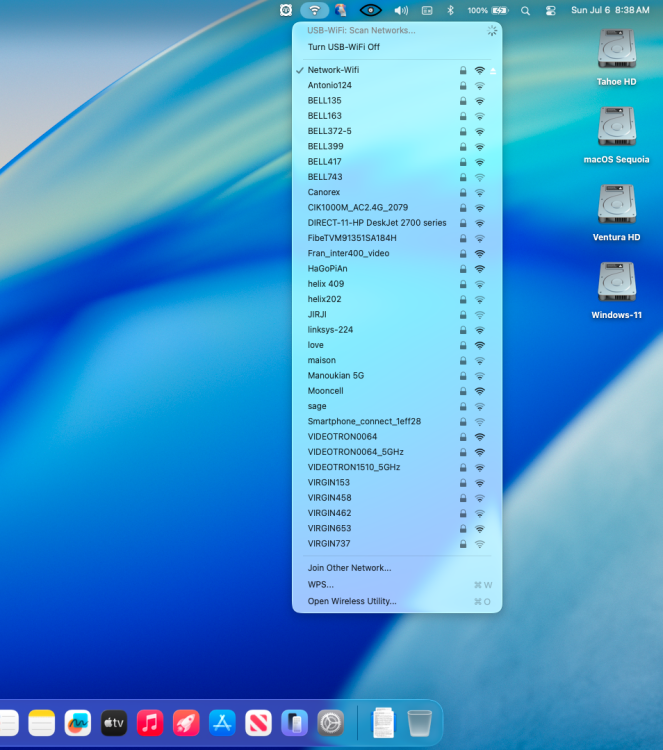Open the Trash in the Dock
This screenshot has width=663, height=750.
coord(420,723)
